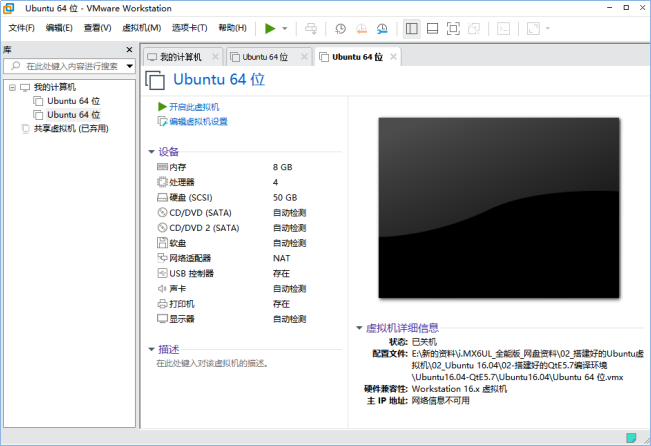Close the inactive Ubuntu 64 位 tab
Viewport: 651px width, 446px height.
(x=304, y=56)
